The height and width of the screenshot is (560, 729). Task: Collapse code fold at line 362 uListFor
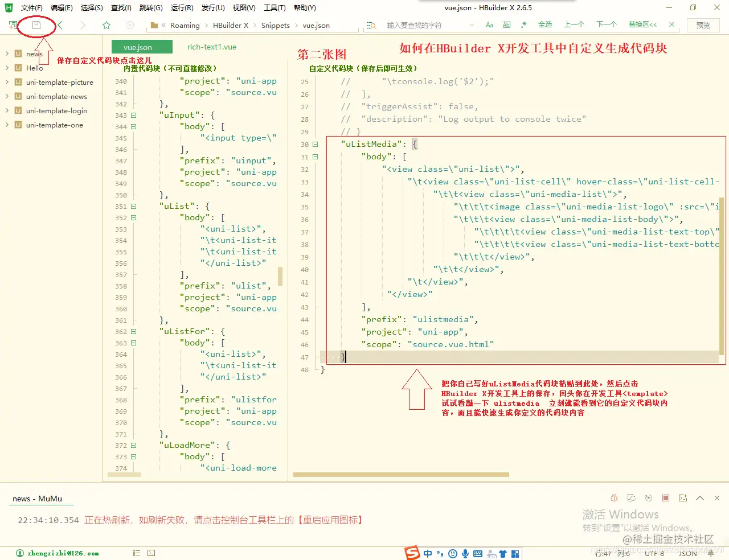(133, 331)
